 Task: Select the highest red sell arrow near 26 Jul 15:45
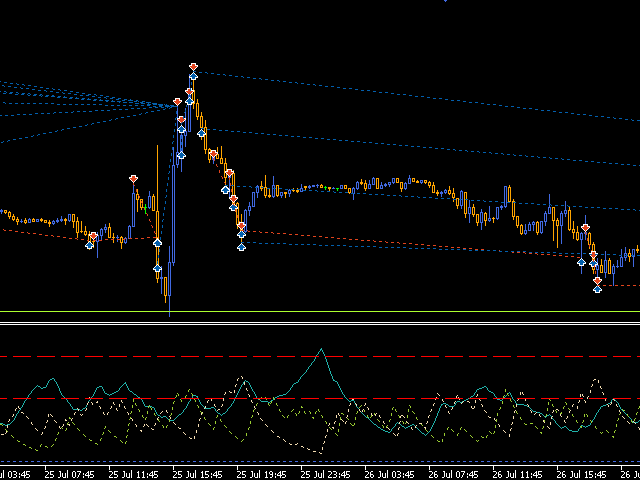pos(586,228)
